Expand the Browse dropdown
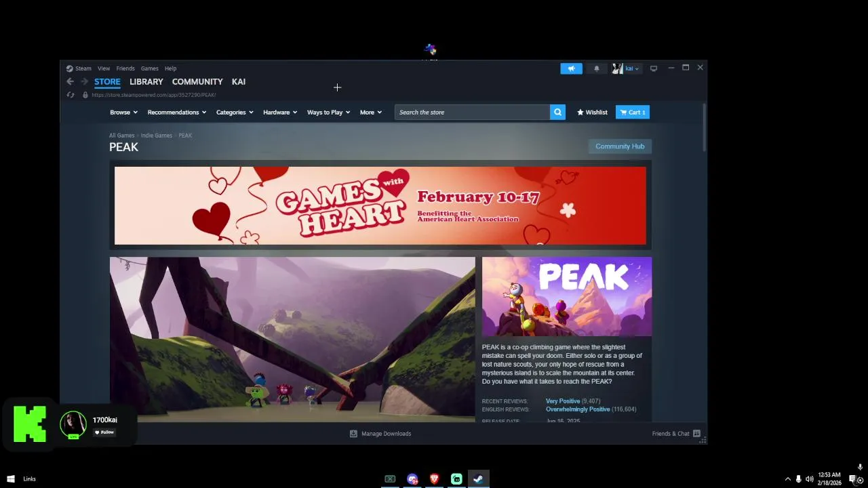This screenshot has height=488, width=868. [123, 113]
